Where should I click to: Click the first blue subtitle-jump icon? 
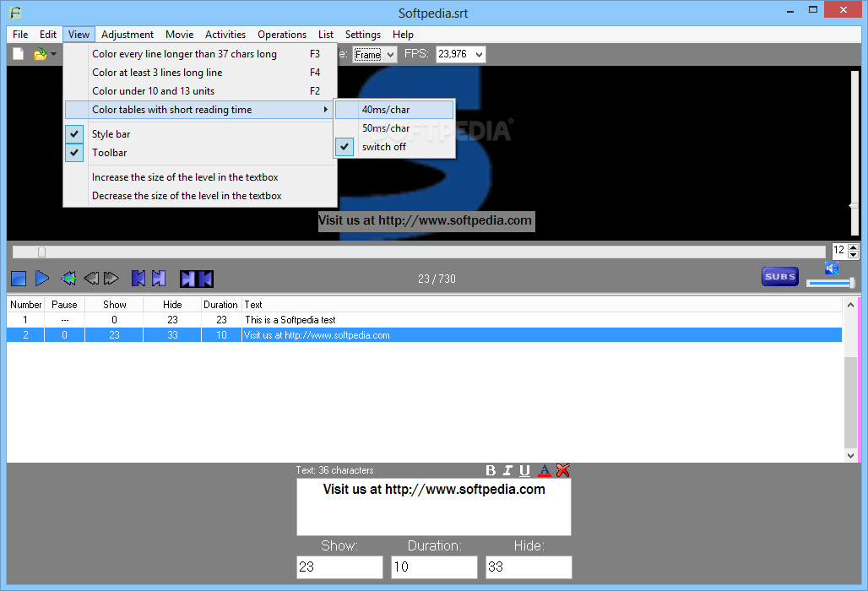tap(138, 279)
